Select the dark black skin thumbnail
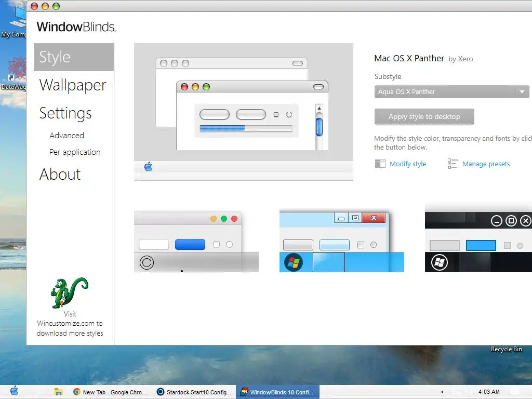The image size is (532, 399). 478,242
